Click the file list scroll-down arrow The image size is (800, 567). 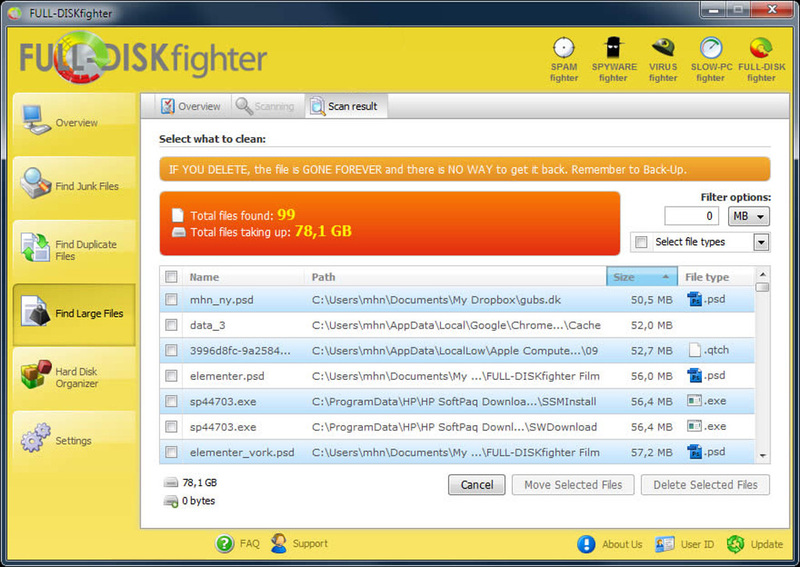point(762,455)
